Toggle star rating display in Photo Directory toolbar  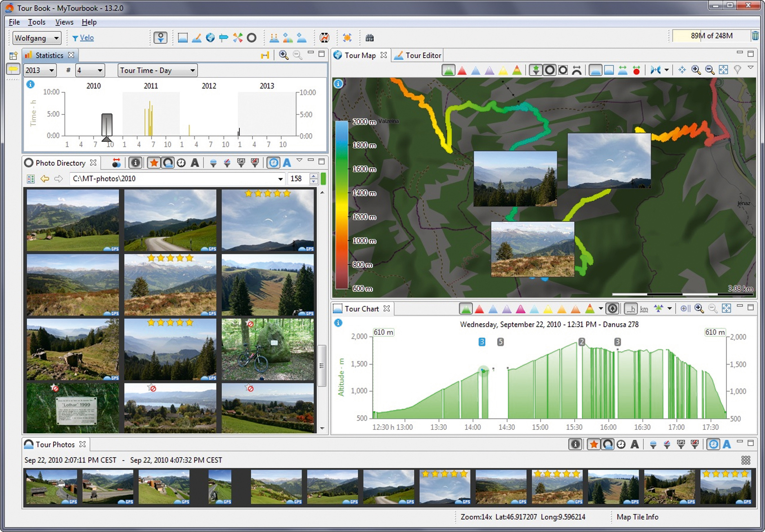[154, 163]
